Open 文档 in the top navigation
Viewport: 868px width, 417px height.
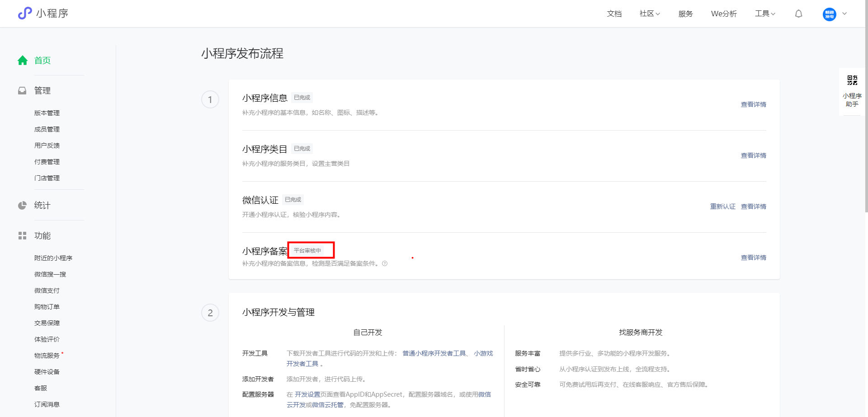(x=614, y=14)
